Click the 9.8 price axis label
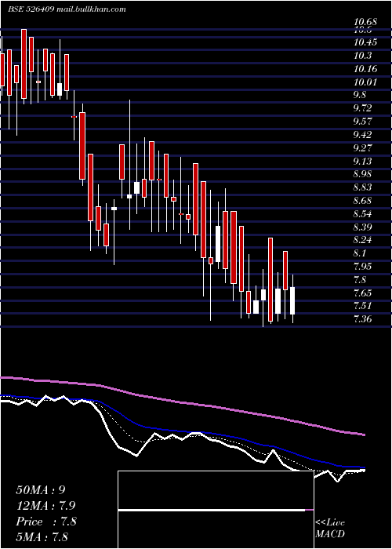The width and height of the screenshot is (392, 549). pyautogui.click(x=360, y=95)
